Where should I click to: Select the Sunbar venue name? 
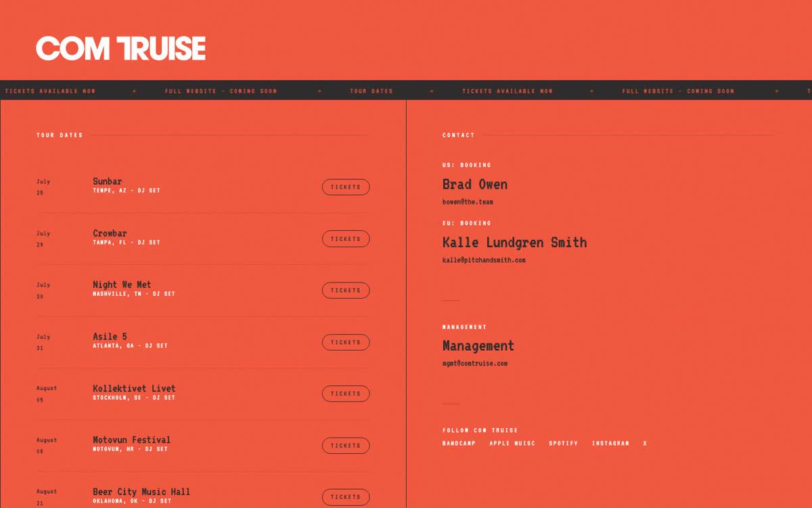(108, 182)
